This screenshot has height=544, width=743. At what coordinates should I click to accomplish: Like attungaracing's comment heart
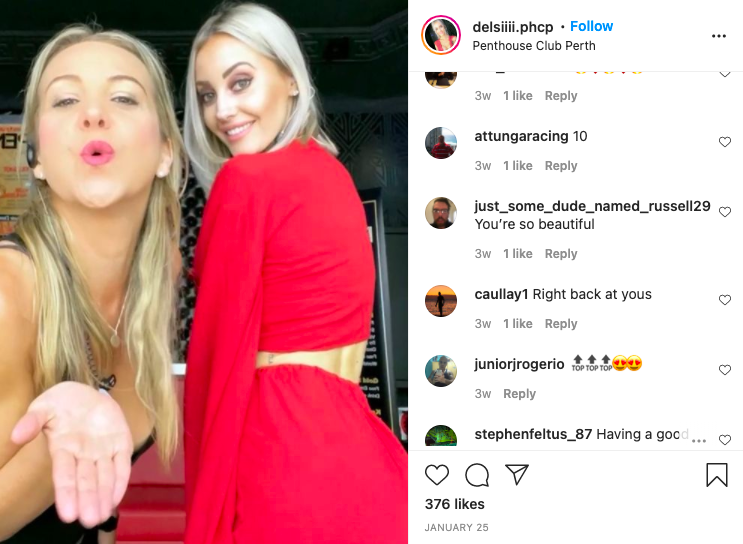click(725, 142)
